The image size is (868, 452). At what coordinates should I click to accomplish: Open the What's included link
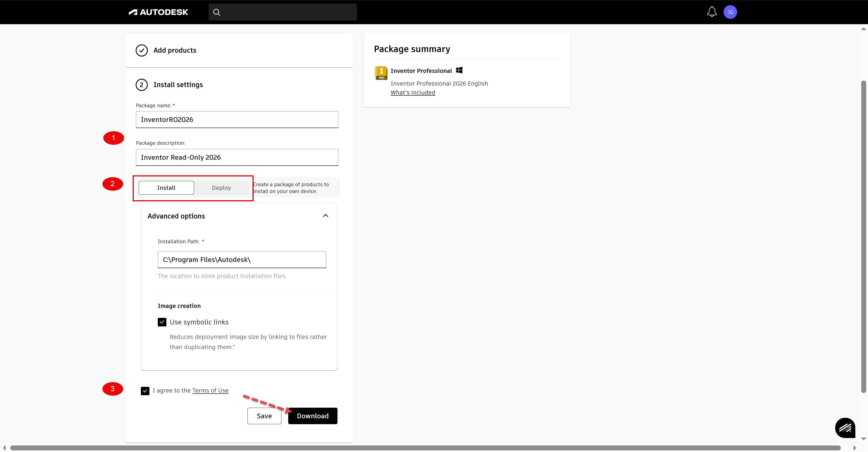click(x=413, y=93)
